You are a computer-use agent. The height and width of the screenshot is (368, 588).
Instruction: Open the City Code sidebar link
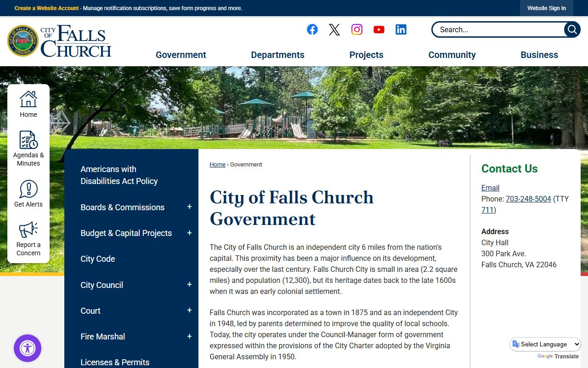(x=98, y=259)
